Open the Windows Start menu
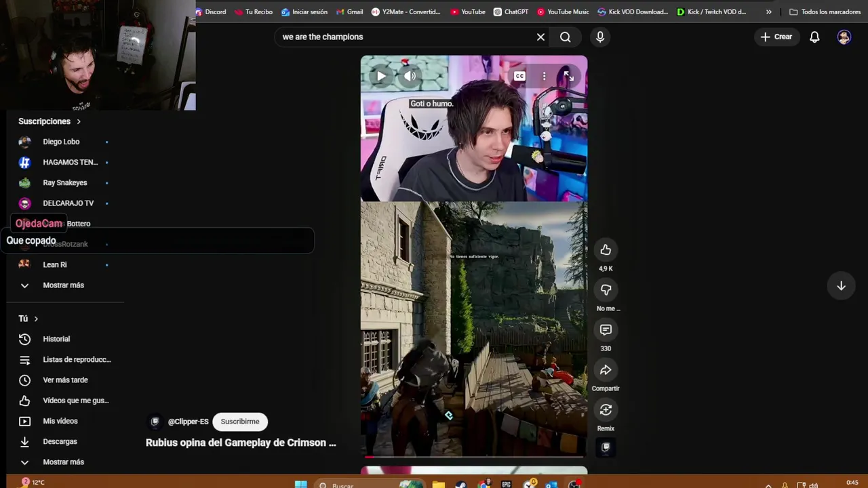Image resolution: width=868 pixels, height=488 pixels. (300, 485)
